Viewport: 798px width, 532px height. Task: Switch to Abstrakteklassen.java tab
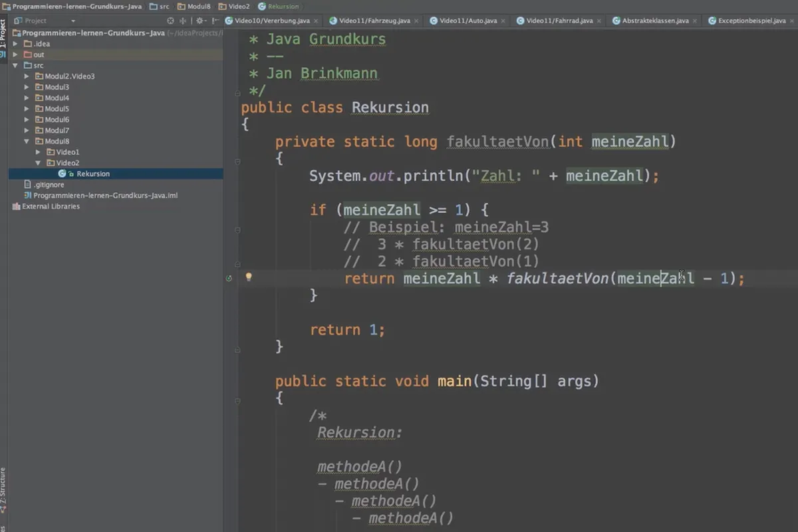(655, 21)
